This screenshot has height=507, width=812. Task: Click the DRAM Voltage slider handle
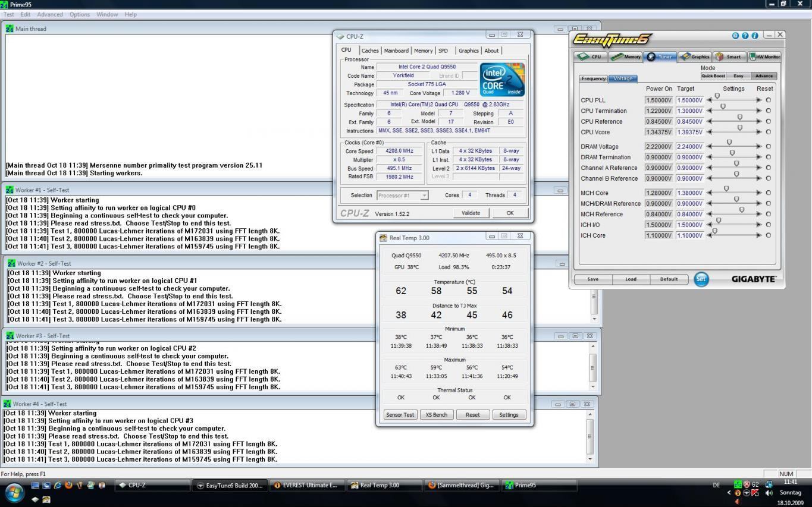click(x=729, y=143)
